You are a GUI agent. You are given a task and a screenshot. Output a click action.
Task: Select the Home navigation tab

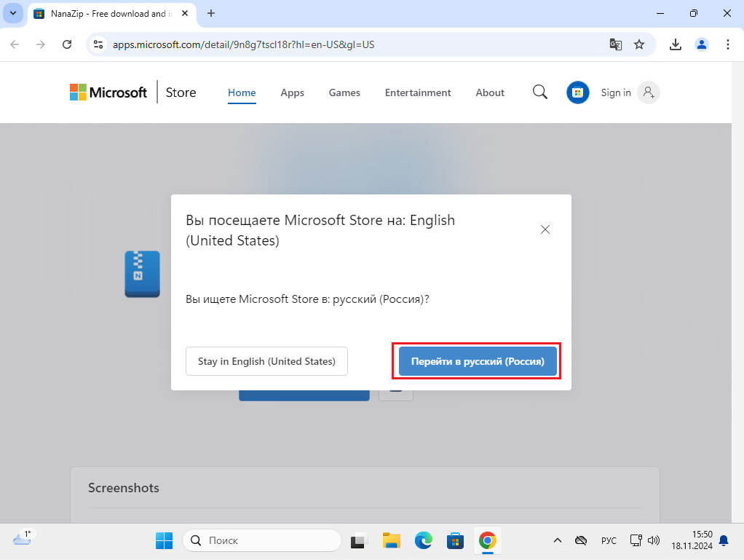[242, 92]
